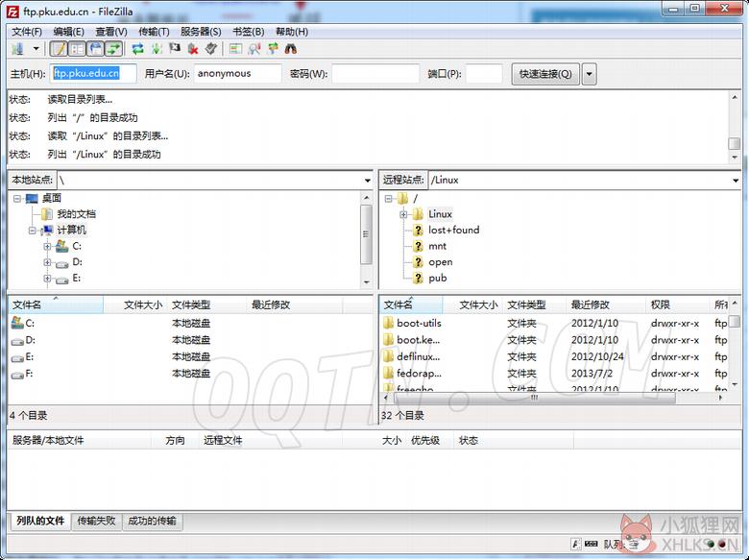Collapse the 桌面 tree node
The height and width of the screenshot is (560, 749).
(x=17, y=198)
